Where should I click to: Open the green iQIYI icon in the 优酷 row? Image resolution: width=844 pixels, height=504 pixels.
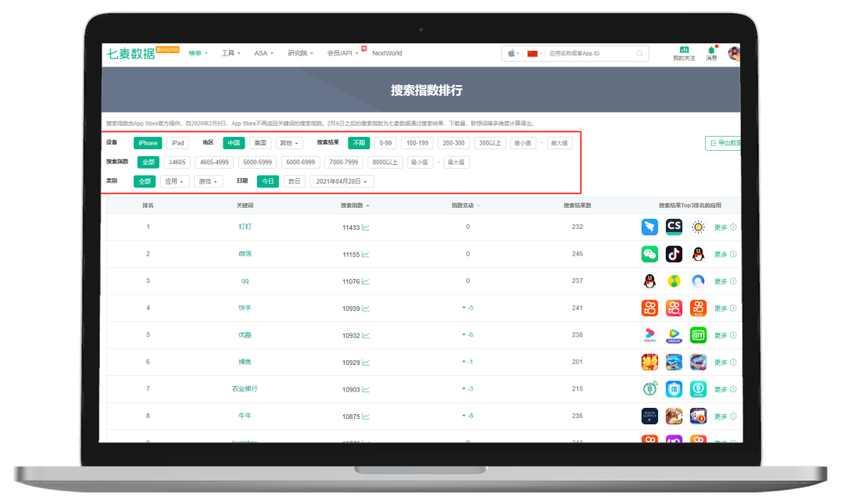pyautogui.click(x=698, y=335)
